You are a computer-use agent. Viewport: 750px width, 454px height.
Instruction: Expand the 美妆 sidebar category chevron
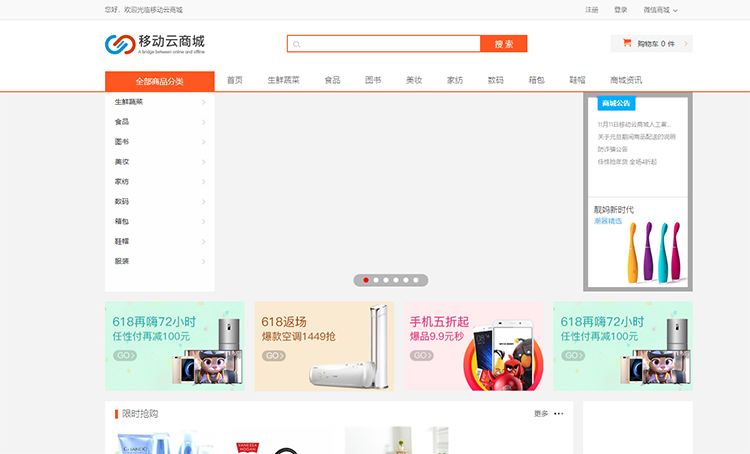(203, 162)
